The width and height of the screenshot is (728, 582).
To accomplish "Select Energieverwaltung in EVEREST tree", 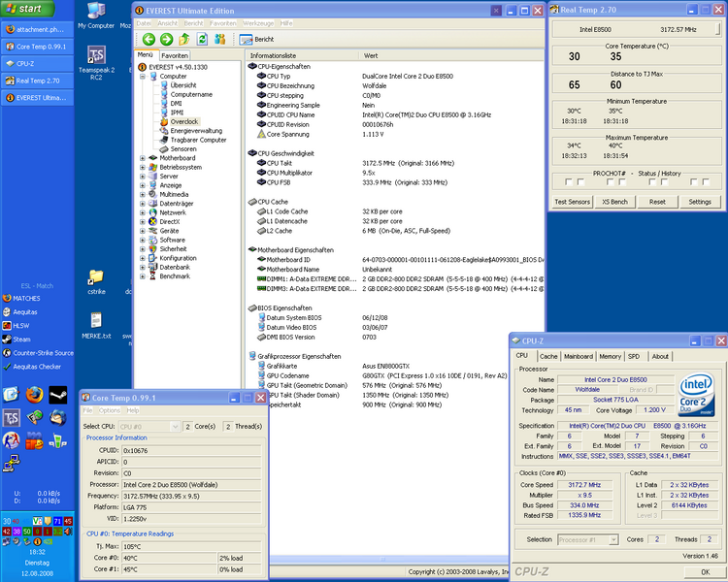I will click(x=196, y=131).
